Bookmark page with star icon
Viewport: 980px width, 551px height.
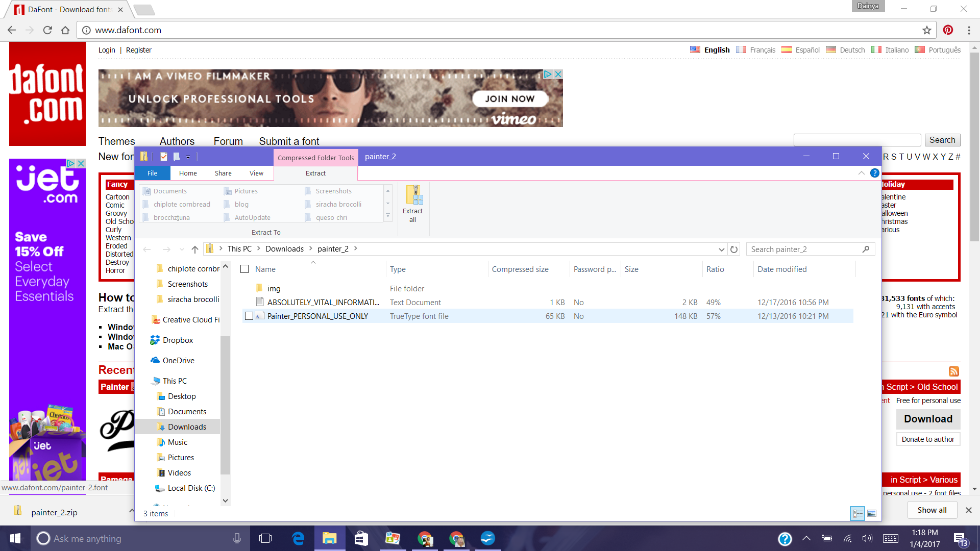[x=927, y=30]
